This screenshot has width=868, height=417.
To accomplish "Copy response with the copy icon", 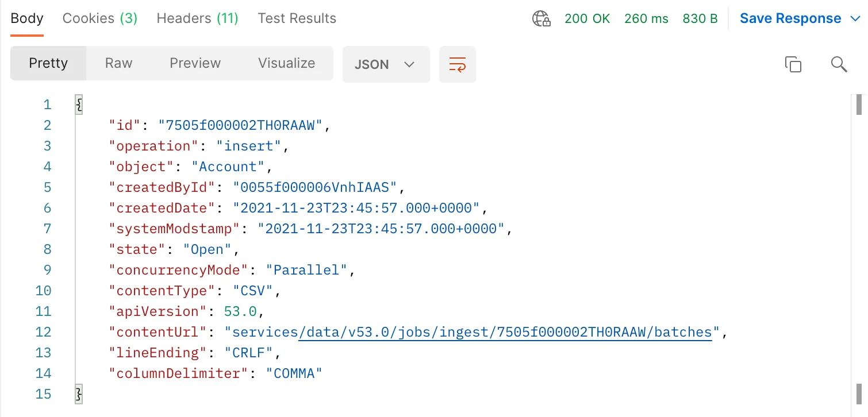I will point(793,64).
